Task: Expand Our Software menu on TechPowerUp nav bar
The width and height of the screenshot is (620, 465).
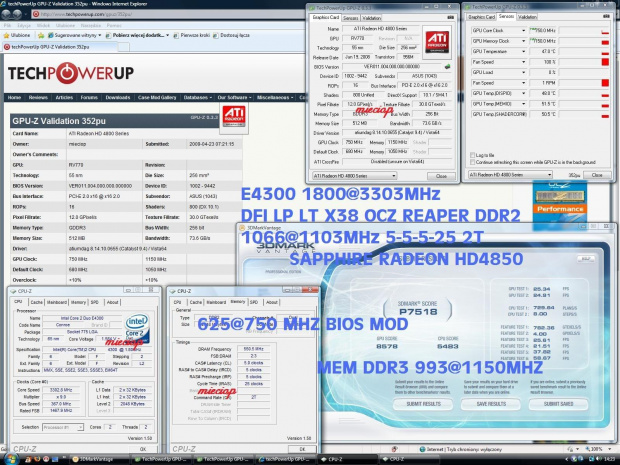Action: point(234,97)
